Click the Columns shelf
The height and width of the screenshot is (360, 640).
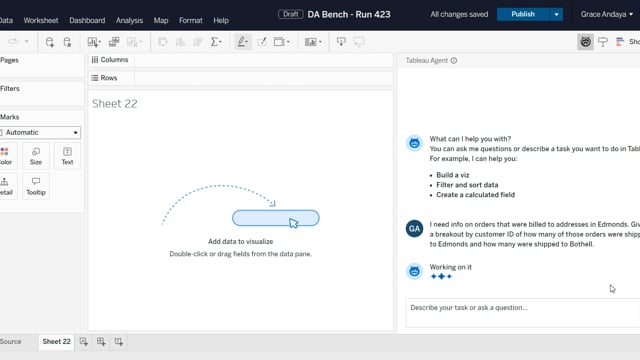pos(241,60)
